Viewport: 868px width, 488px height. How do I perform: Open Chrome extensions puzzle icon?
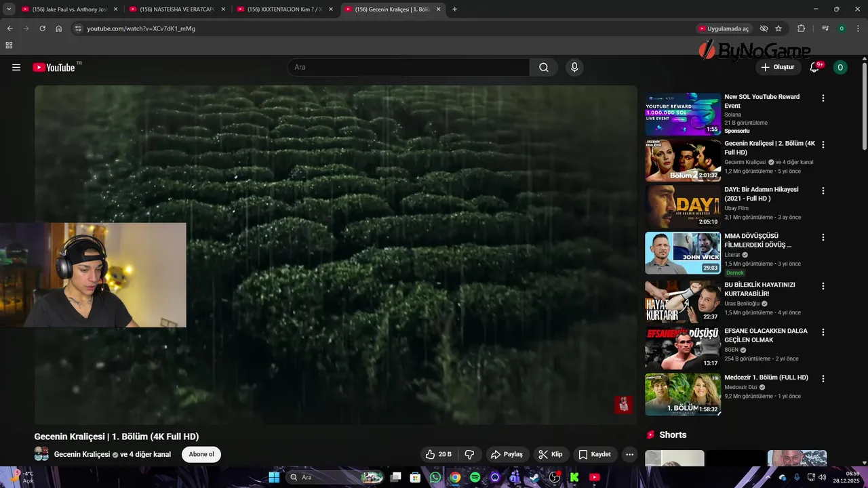click(x=802, y=28)
